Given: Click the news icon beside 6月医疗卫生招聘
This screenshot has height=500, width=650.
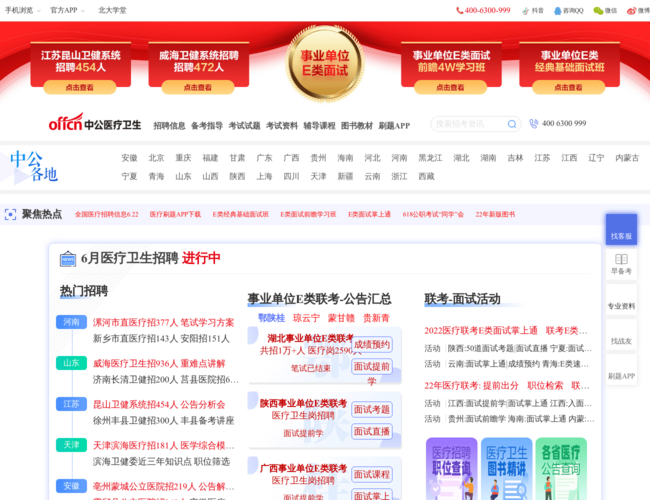Looking at the screenshot, I should (68, 259).
